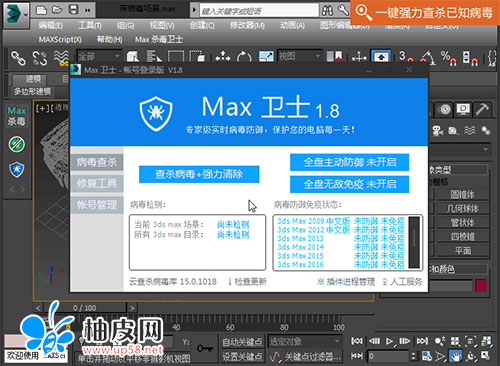Click the dark scrollbar in immunity status list

(414, 242)
